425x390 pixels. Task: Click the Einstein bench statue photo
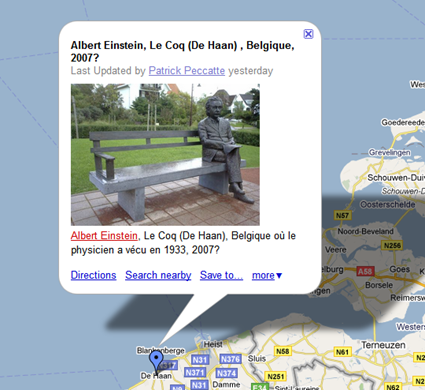(x=165, y=154)
